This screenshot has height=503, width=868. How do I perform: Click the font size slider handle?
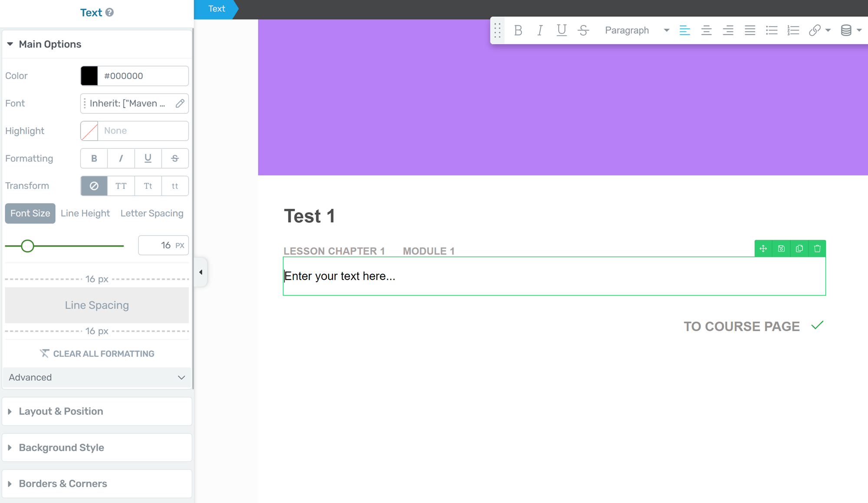[27, 246]
